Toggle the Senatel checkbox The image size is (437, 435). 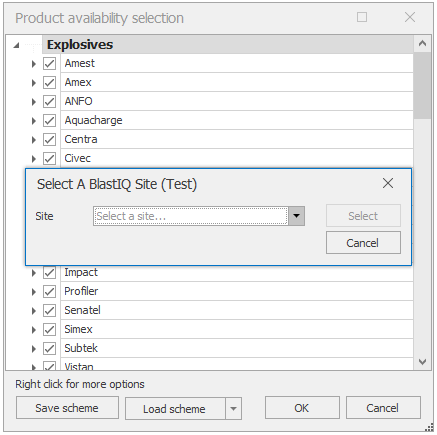tap(49, 311)
